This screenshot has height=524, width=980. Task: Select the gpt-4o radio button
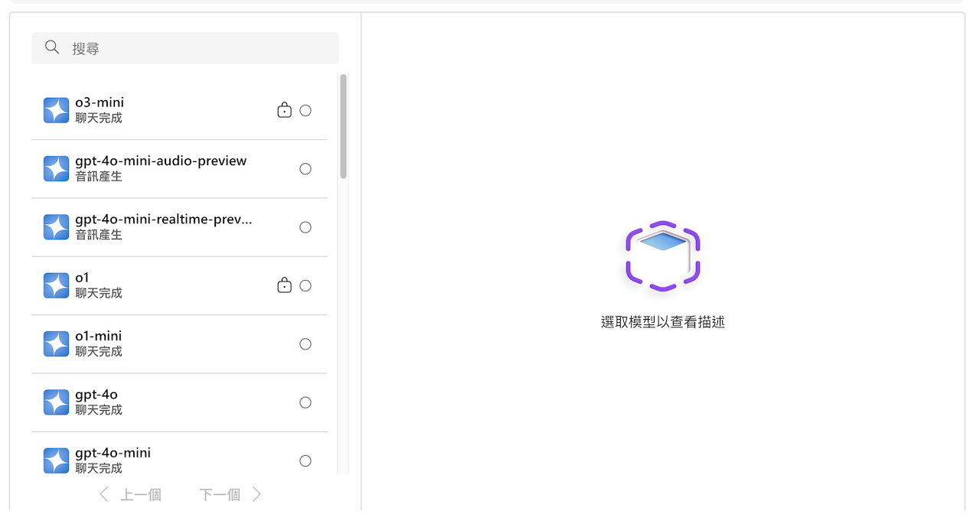[305, 402]
